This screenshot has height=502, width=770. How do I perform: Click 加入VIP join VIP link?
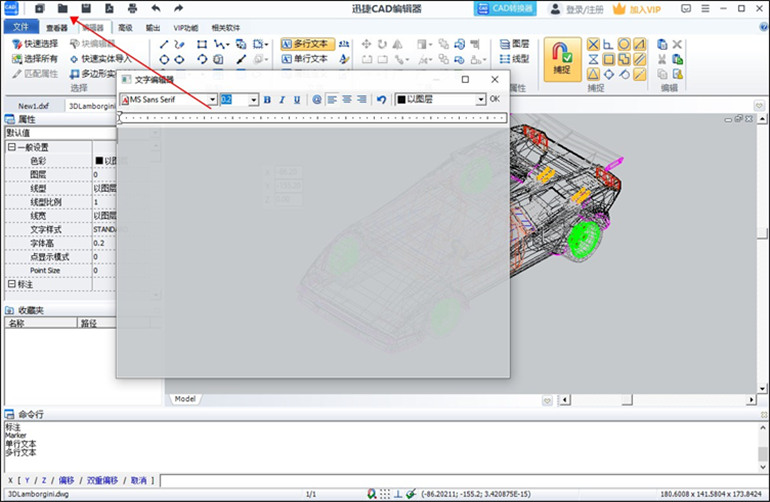pos(637,9)
